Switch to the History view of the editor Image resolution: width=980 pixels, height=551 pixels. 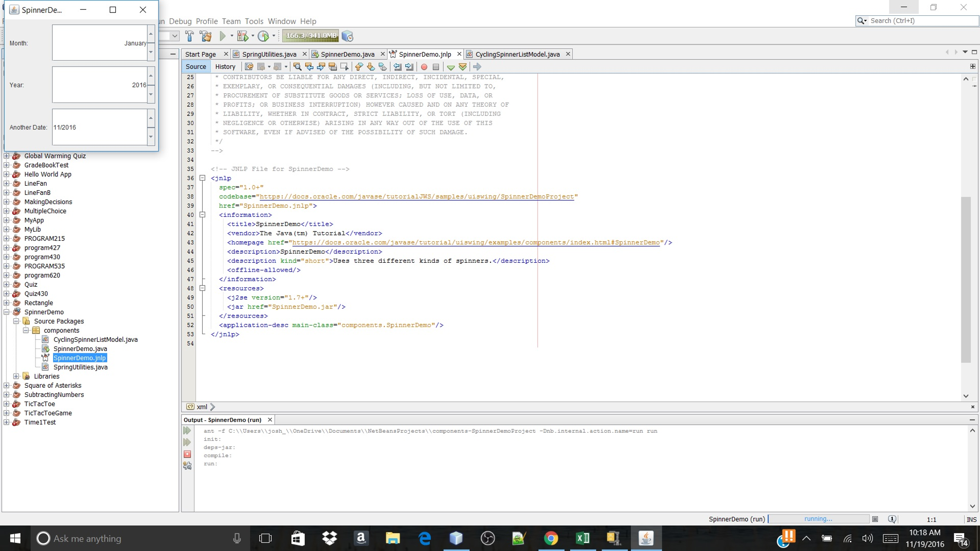(225, 67)
